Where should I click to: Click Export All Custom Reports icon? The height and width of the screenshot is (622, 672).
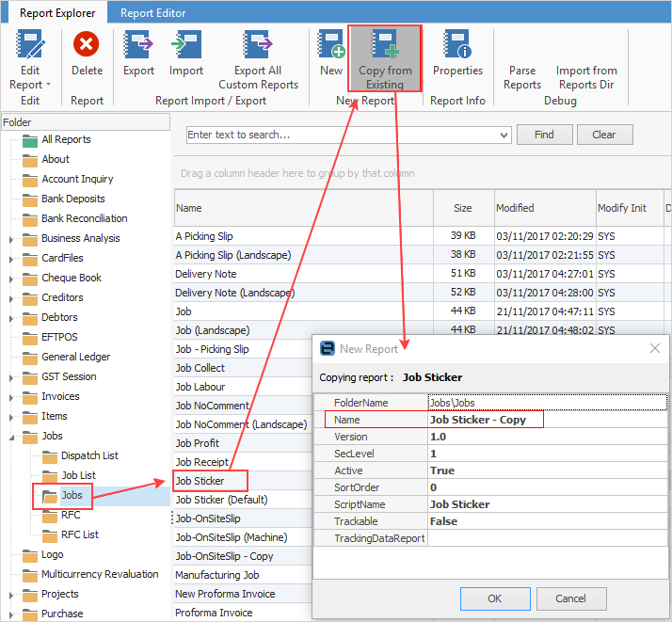tap(256, 45)
